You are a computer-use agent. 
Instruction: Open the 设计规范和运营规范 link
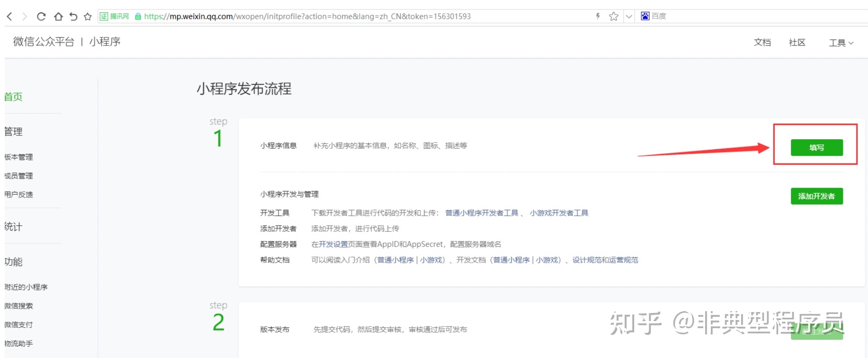605,260
